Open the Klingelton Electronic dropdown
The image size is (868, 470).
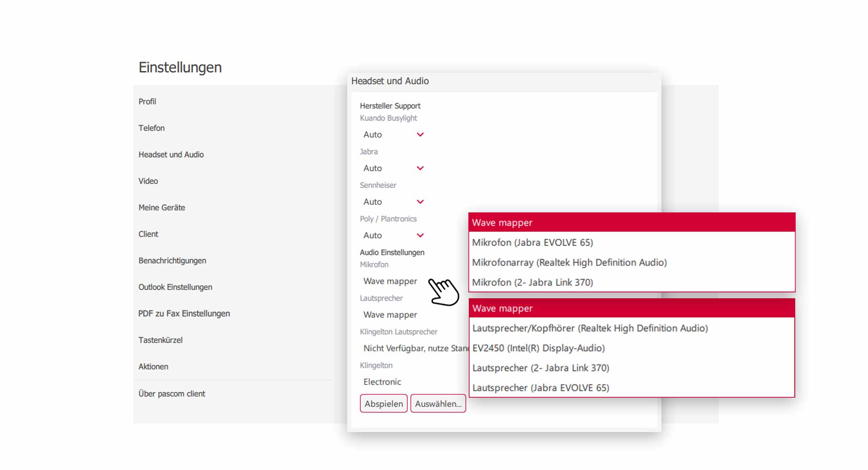382,382
